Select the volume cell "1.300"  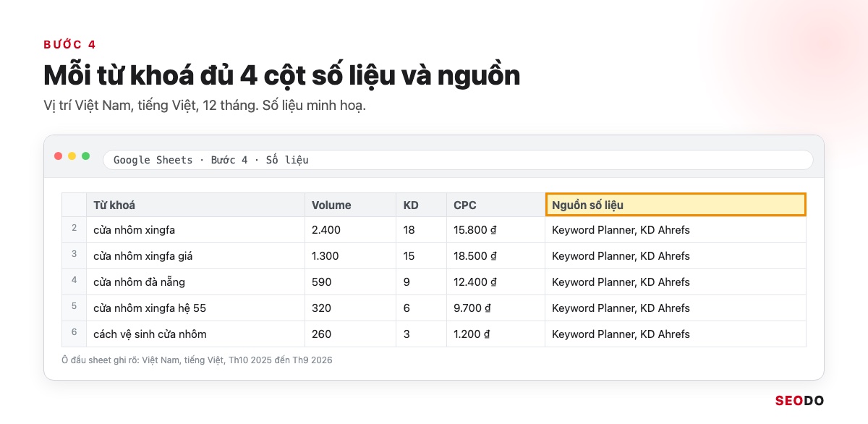tap(350, 256)
